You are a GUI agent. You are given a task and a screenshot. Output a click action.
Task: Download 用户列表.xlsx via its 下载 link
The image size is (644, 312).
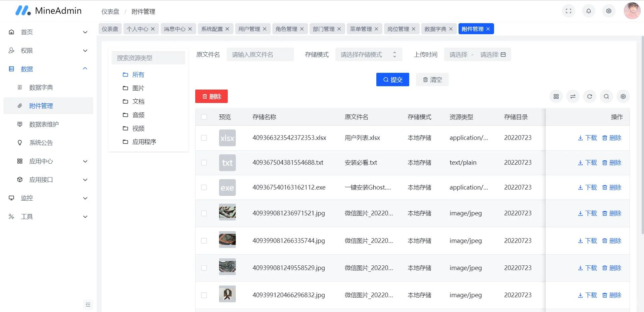[x=586, y=138]
